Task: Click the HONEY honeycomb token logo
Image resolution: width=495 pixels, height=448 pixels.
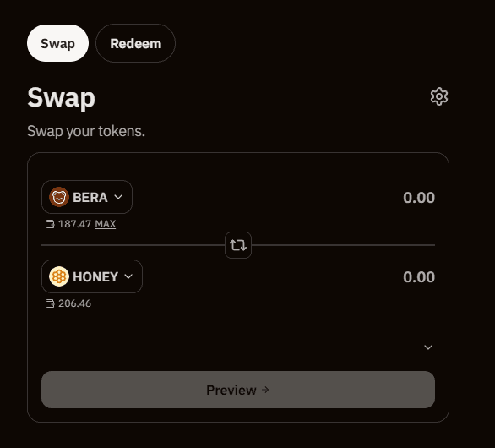Action: coord(59,276)
